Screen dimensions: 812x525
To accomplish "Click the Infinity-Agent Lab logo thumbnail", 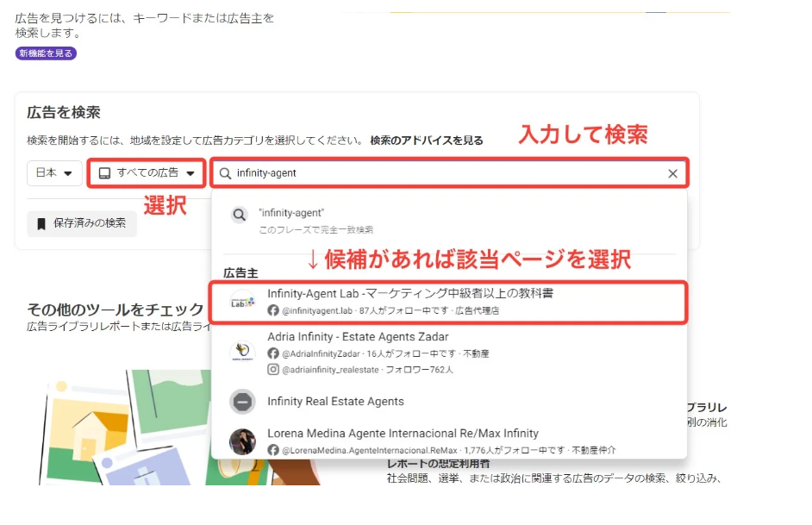I will click(242, 302).
